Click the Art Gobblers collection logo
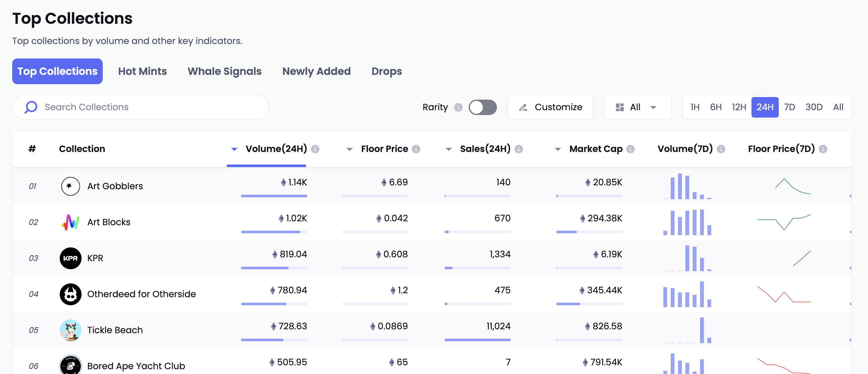Image resolution: width=868 pixels, height=374 pixels. [70, 186]
